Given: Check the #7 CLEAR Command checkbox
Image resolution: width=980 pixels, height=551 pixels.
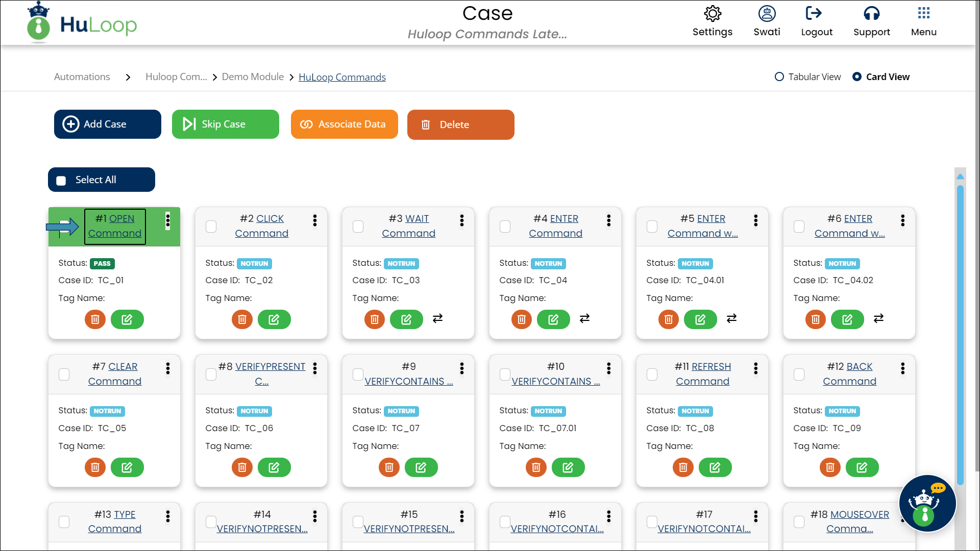Looking at the screenshot, I should [64, 374].
